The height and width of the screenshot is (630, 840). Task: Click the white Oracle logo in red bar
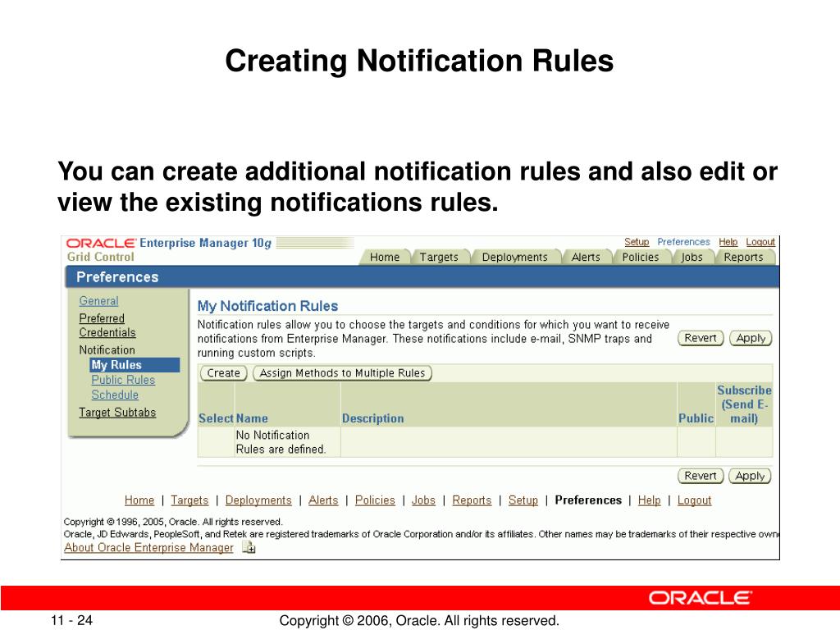(701, 598)
